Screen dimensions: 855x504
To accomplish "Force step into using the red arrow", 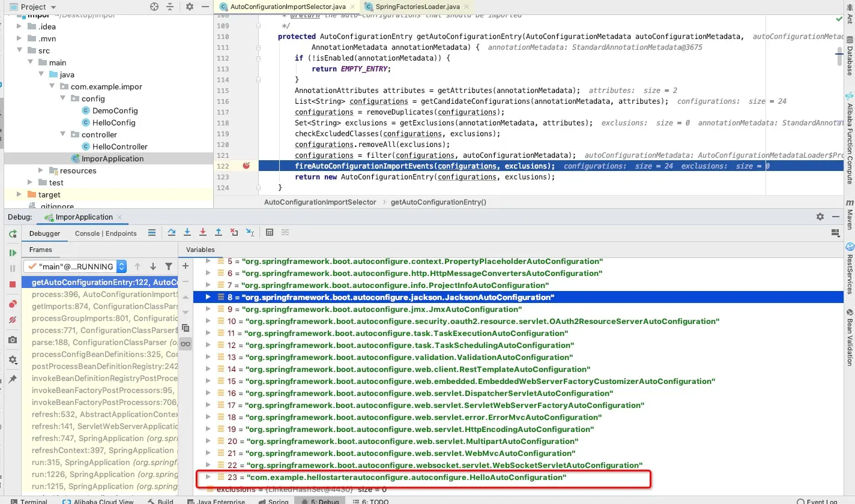I will tap(203, 233).
